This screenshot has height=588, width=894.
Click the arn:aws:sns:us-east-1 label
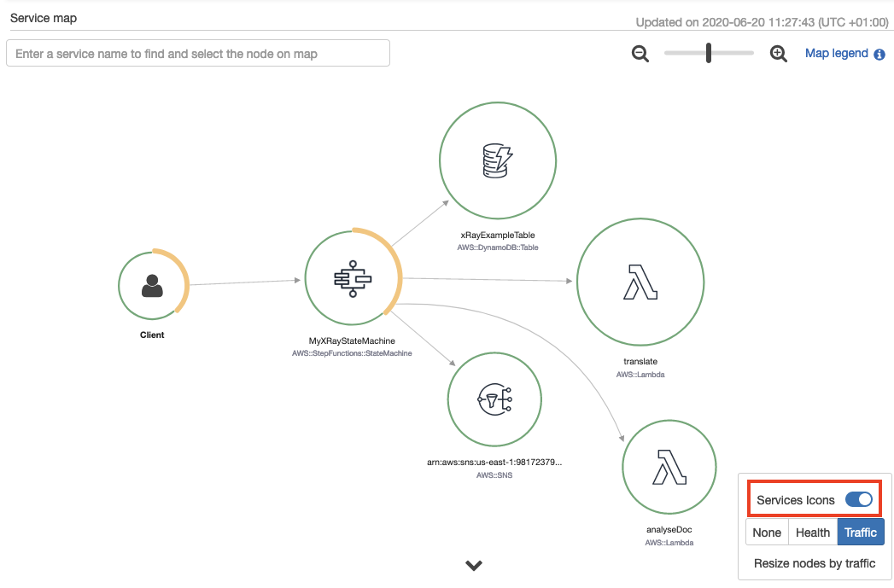click(494, 462)
